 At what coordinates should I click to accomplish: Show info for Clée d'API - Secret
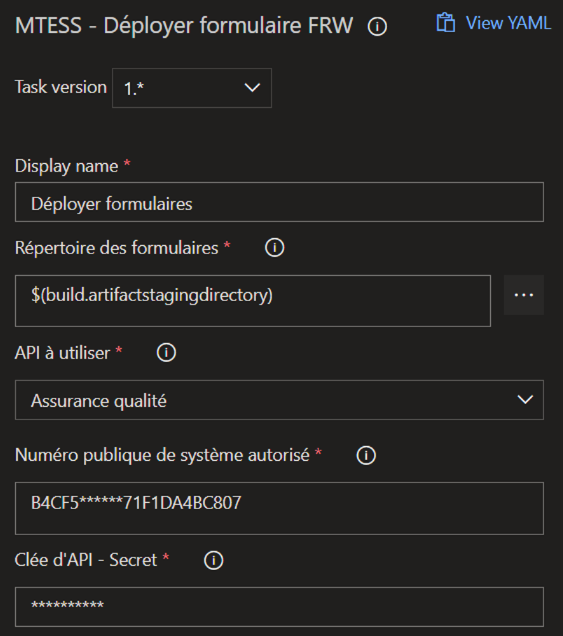(213, 560)
